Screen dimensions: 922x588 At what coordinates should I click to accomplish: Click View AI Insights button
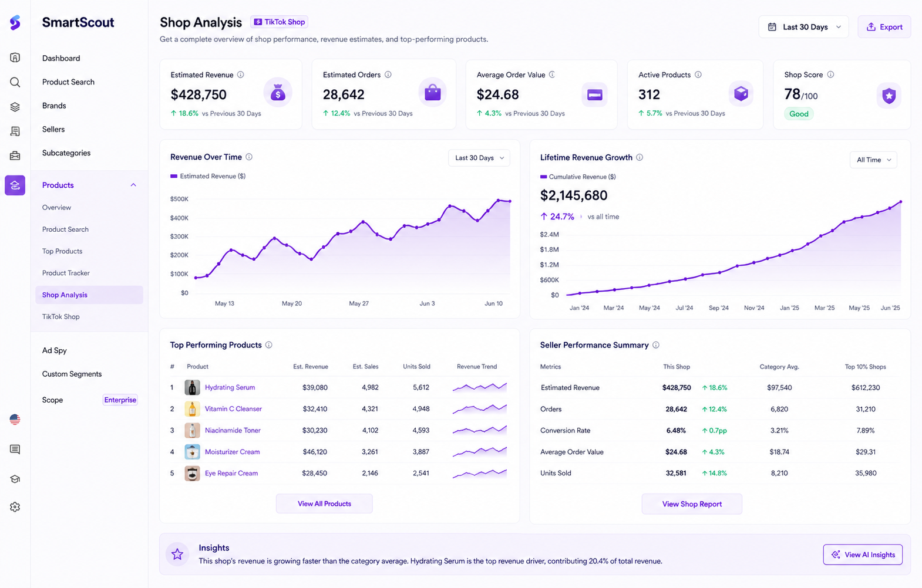[863, 555]
